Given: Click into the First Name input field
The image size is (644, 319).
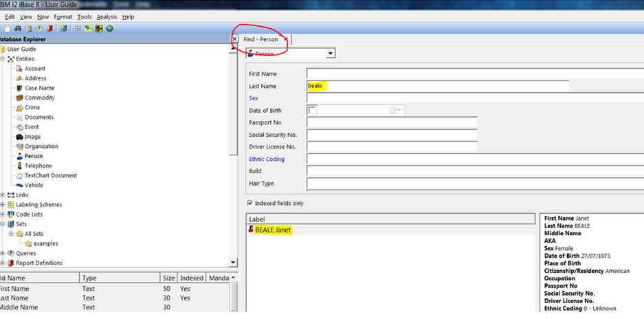Looking at the screenshot, I should 475,74.
